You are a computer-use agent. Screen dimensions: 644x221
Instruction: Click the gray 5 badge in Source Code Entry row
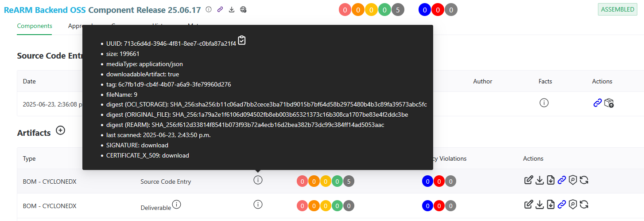(349, 181)
